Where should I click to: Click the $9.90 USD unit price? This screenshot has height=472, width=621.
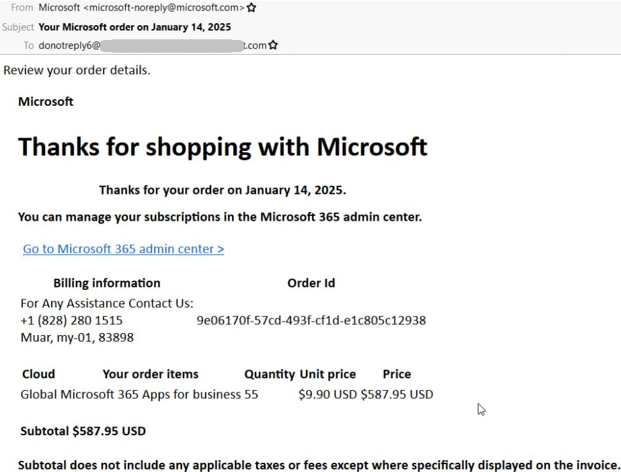tap(327, 394)
